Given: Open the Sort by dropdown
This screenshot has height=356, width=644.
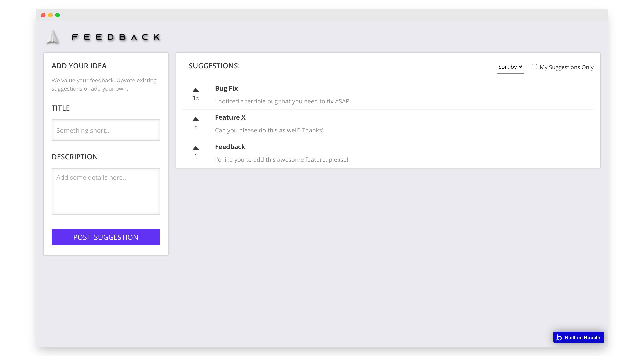Looking at the screenshot, I should [510, 67].
